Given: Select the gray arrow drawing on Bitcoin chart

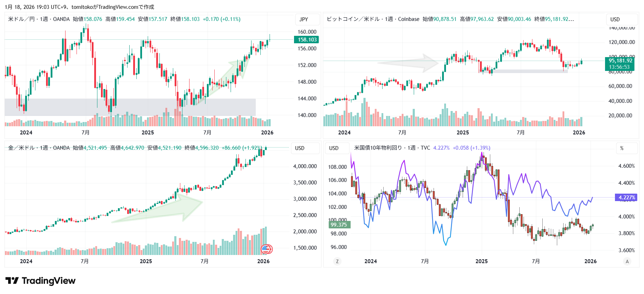Looking at the screenshot, I should [407, 63].
